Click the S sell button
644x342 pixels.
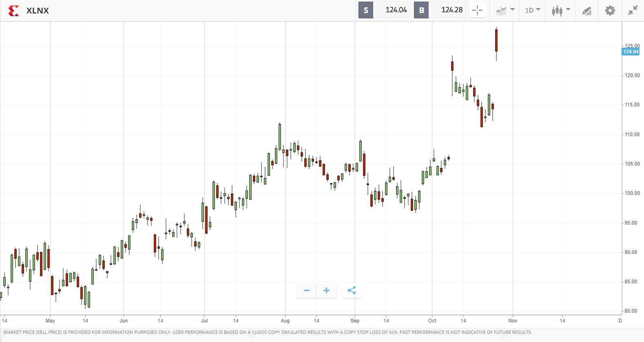point(366,10)
